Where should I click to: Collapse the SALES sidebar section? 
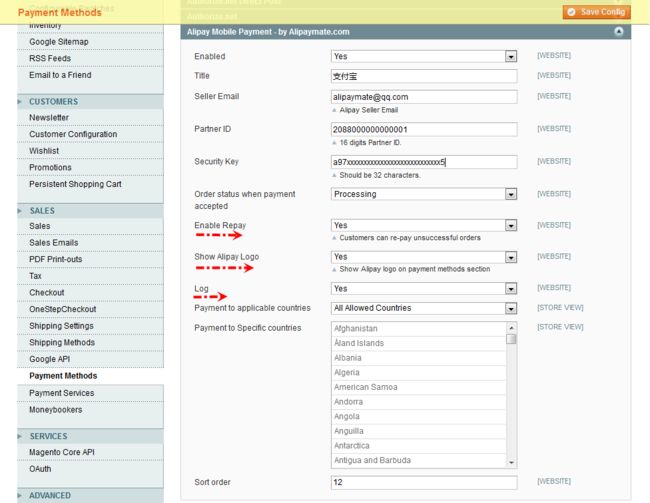point(90,211)
